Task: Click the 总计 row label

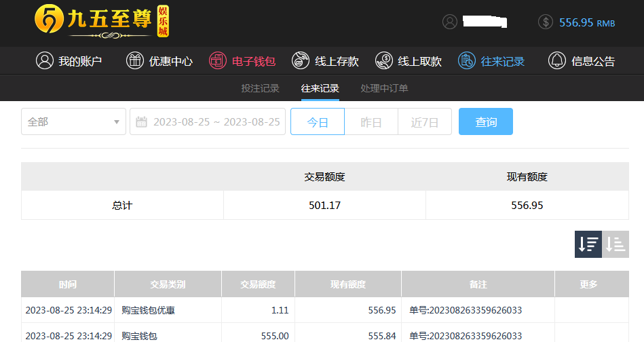Action: (122, 206)
